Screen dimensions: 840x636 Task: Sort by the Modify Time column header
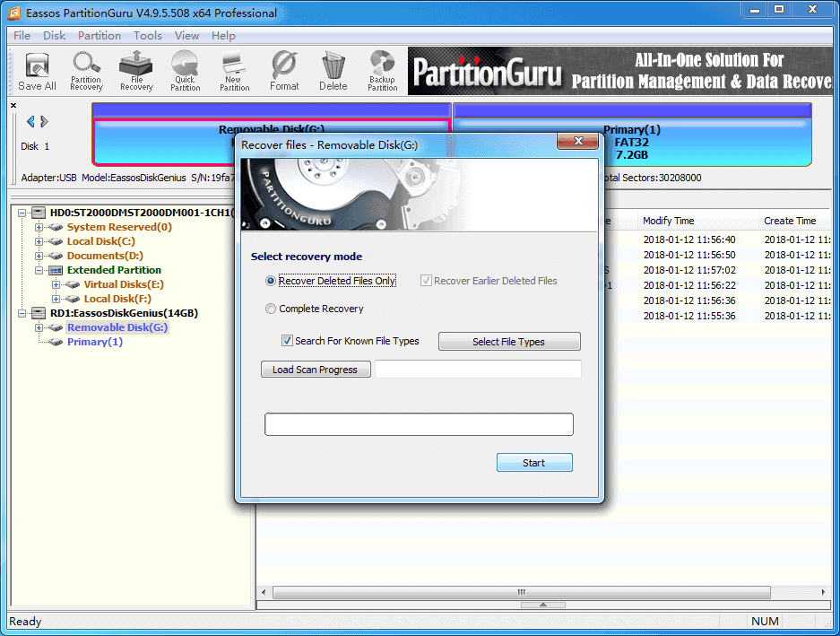[698, 221]
